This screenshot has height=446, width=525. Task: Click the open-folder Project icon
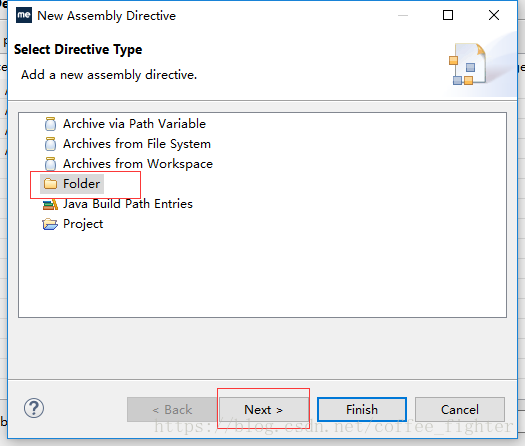click(x=50, y=224)
